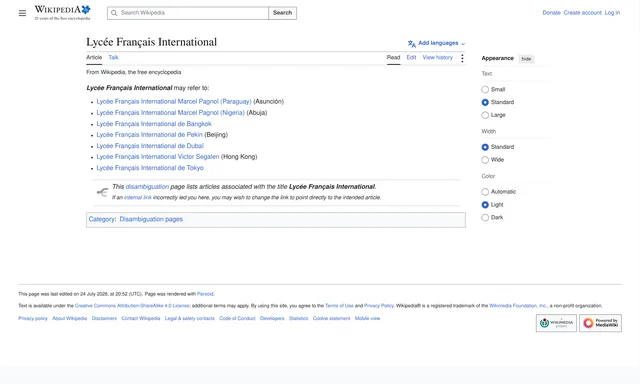Image resolution: width=640 pixels, height=384 pixels.
Task: Click the Log in link
Action: [x=612, y=13]
